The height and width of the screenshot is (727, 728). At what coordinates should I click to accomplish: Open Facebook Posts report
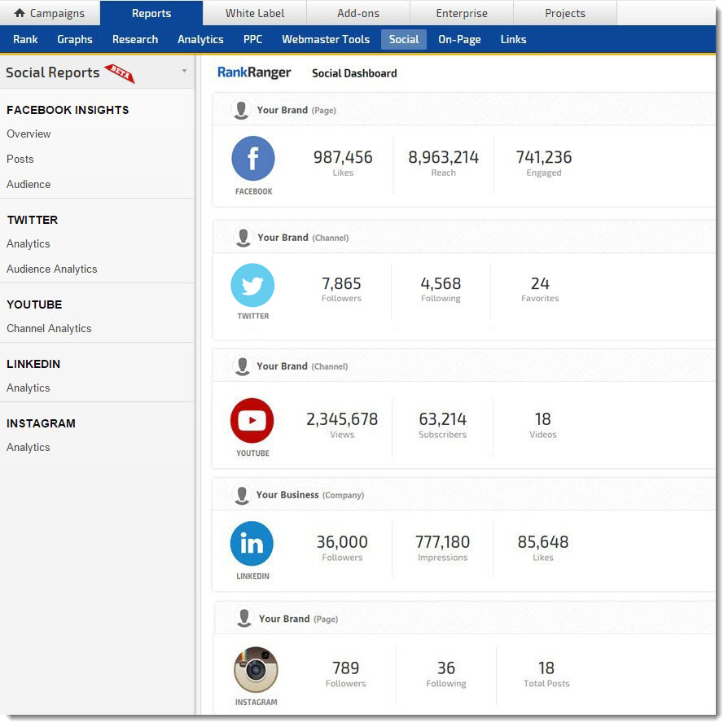click(x=20, y=159)
